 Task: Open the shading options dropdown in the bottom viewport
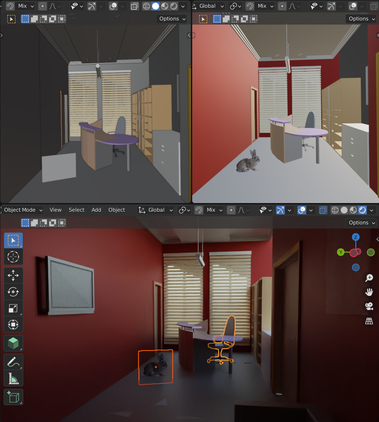pos(372,210)
